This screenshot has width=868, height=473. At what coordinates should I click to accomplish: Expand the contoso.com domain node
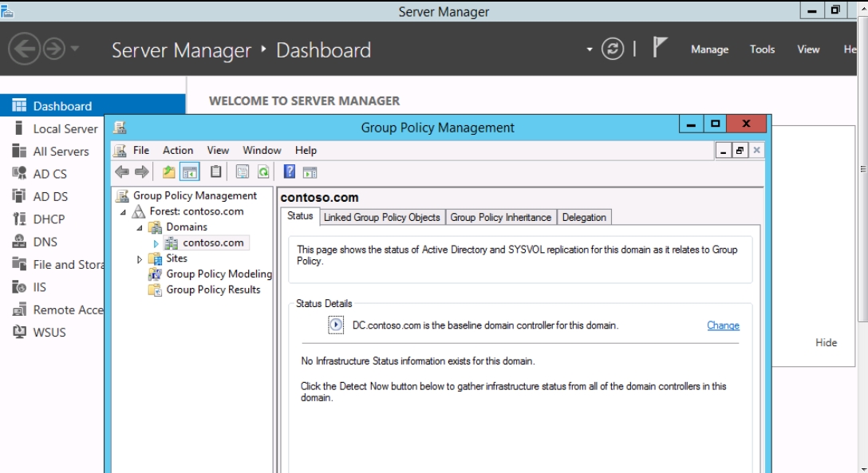(156, 243)
